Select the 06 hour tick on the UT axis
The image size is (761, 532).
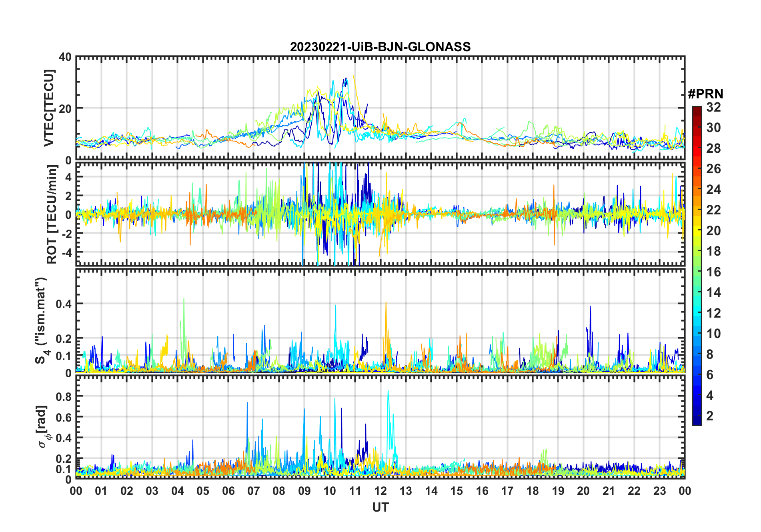coord(228,491)
